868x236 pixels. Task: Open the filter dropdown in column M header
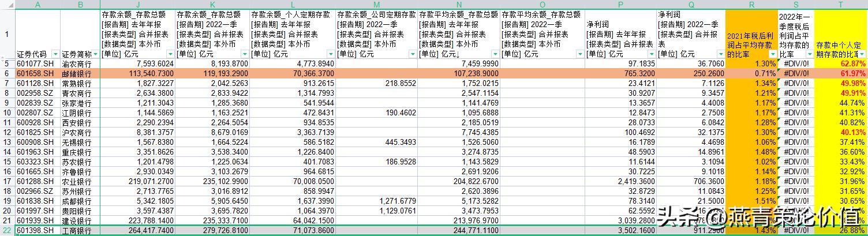pyautogui.click(x=412, y=54)
